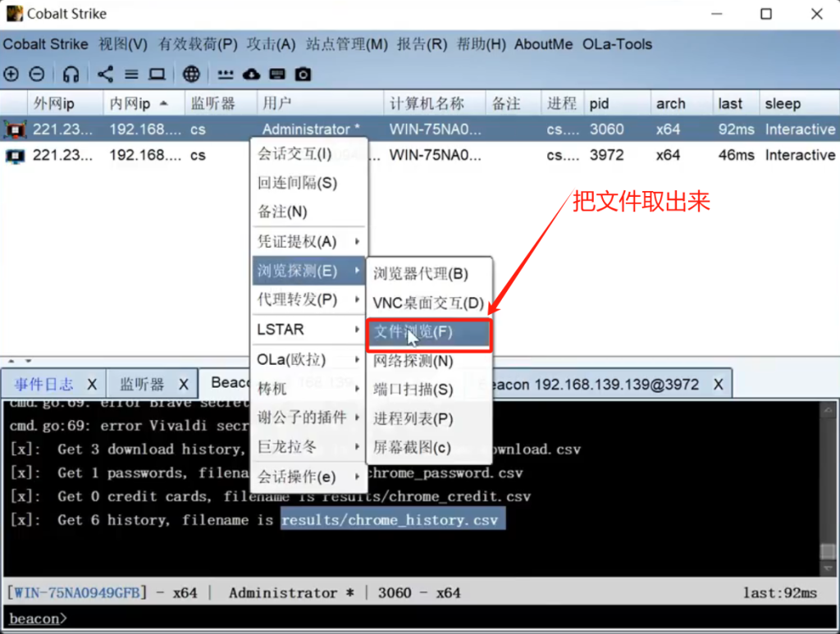The width and height of the screenshot is (840, 634).
Task: Select 进程列表(P) in submenu
Action: coord(429,419)
